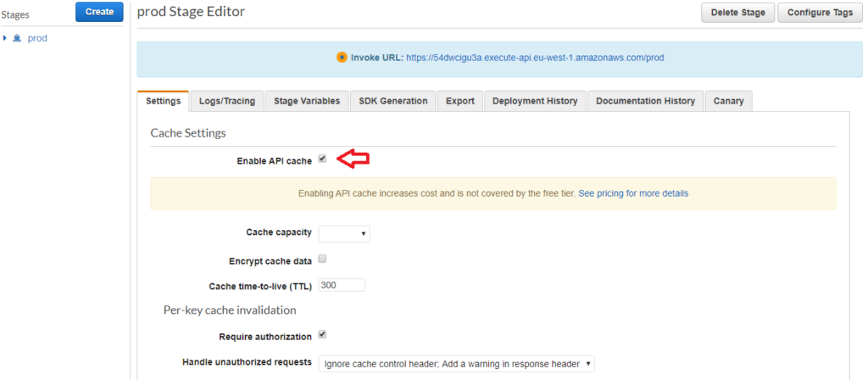Open the Stage Variables tab
The height and width of the screenshot is (380, 868).
[306, 101]
